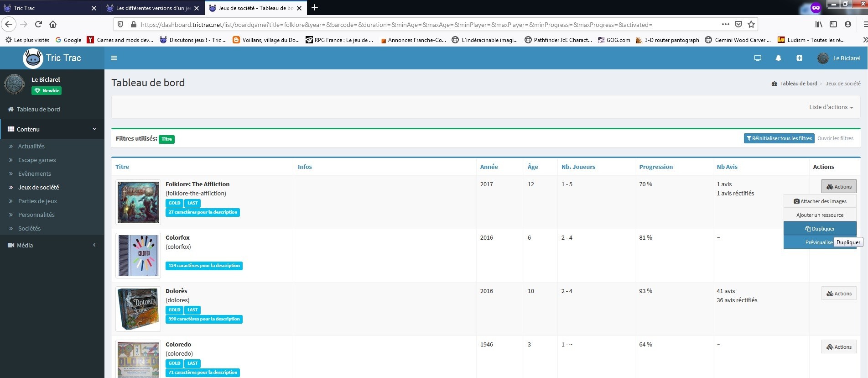The image size is (868, 378).
Task: Open Personnalités in sidebar
Action: coord(36,215)
